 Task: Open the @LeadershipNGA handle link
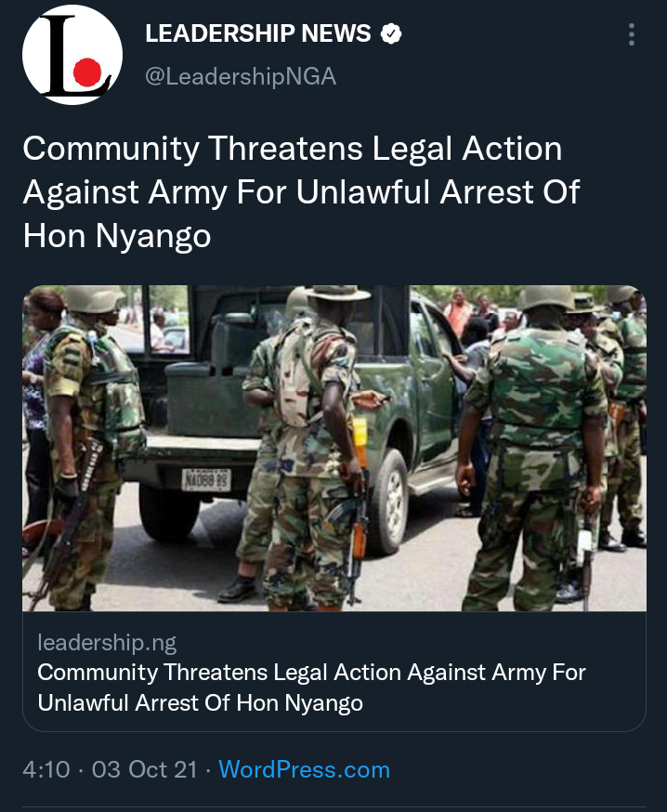tap(241, 76)
